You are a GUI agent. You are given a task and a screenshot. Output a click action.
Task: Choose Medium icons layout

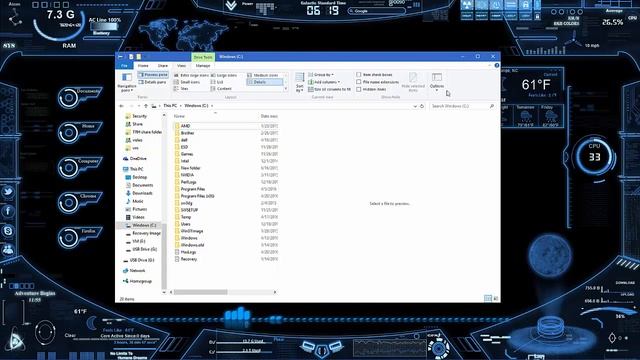[263, 75]
